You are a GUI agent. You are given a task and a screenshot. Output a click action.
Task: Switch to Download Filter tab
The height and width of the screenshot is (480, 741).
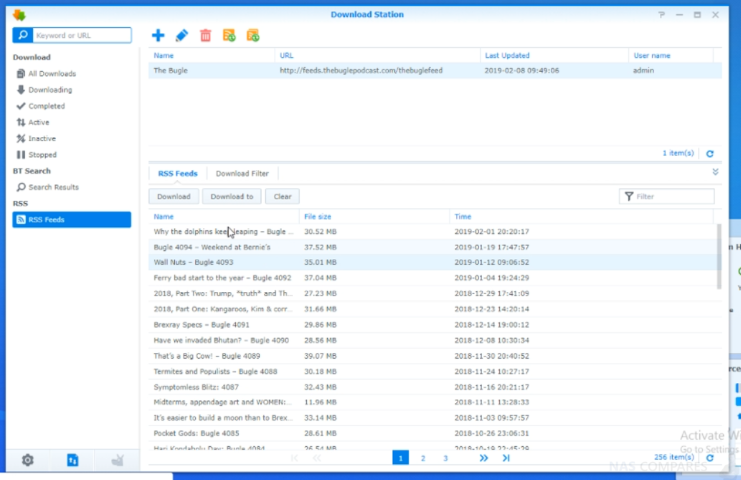click(242, 173)
